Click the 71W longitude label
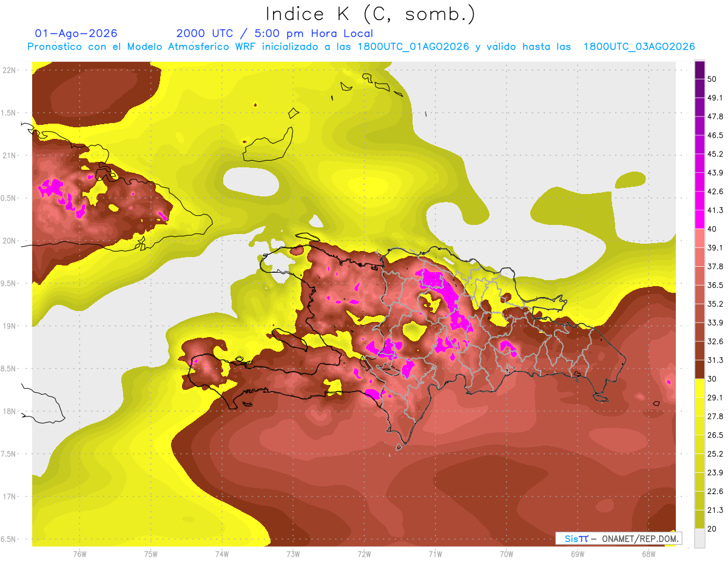The image size is (728, 562). click(435, 554)
